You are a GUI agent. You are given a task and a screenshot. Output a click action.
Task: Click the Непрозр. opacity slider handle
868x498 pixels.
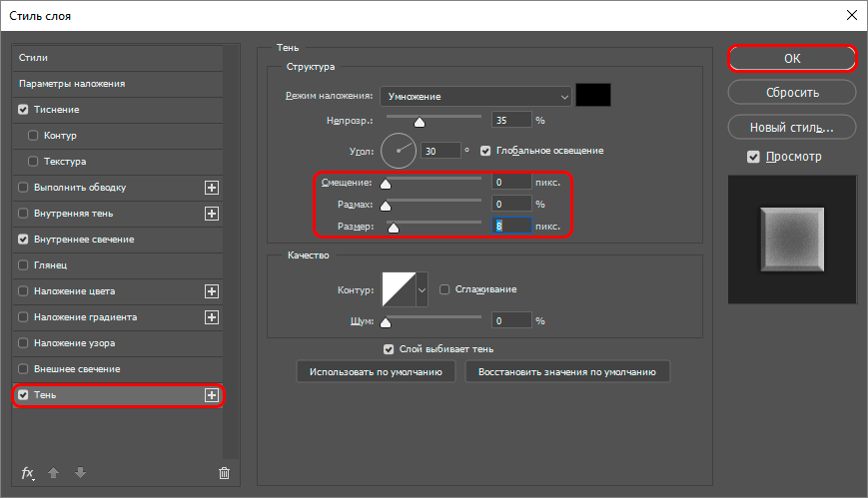coord(420,123)
